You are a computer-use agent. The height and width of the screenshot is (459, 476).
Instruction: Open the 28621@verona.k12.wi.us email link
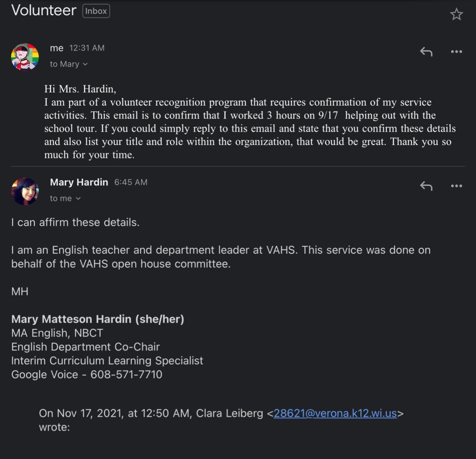pyautogui.click(x=335, y=413)
